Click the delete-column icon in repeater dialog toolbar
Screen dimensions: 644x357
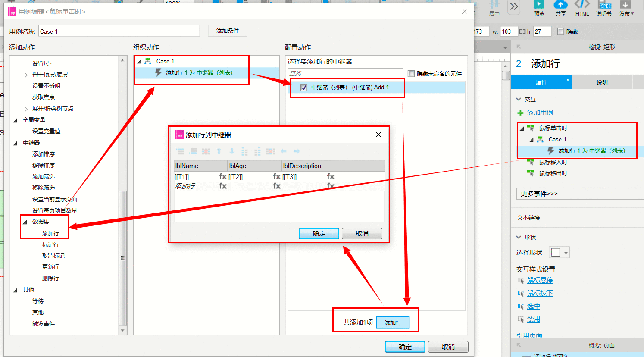tap(271, 151)
